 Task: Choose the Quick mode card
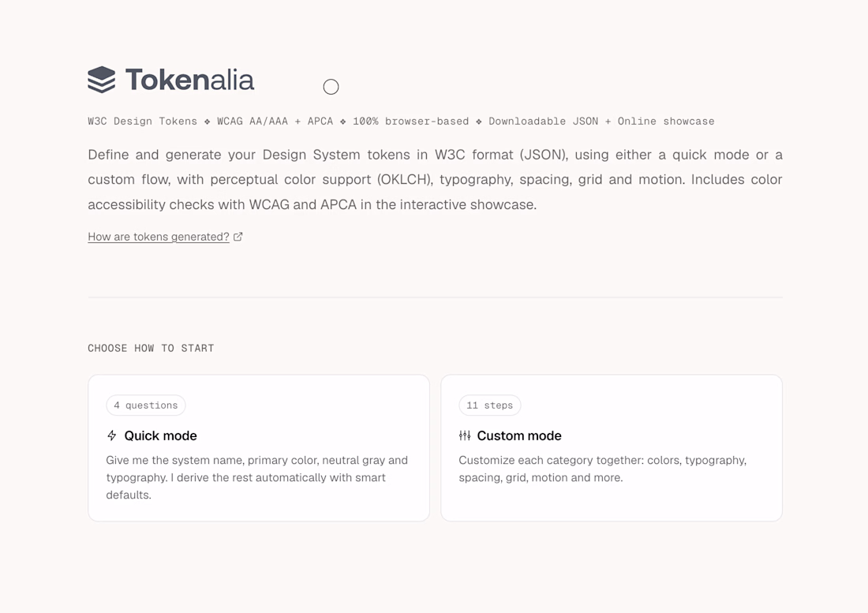[x=259, y=448]
